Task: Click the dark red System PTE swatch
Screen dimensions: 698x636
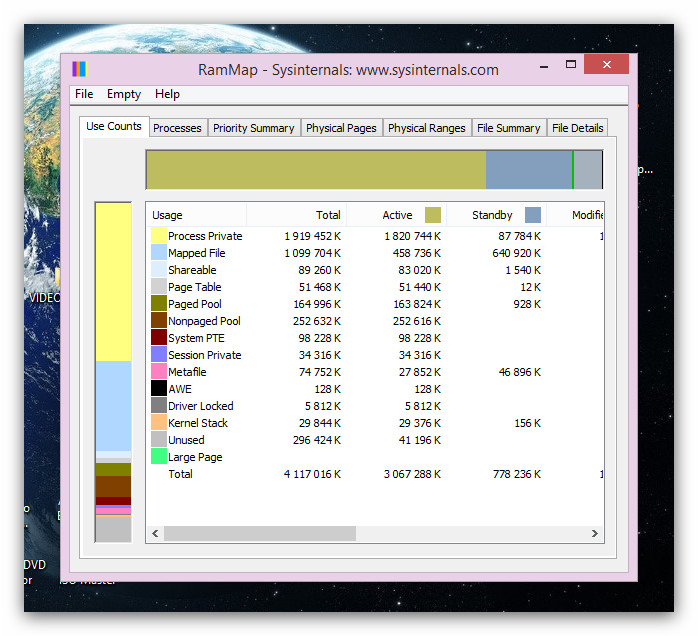Action: 159,337
